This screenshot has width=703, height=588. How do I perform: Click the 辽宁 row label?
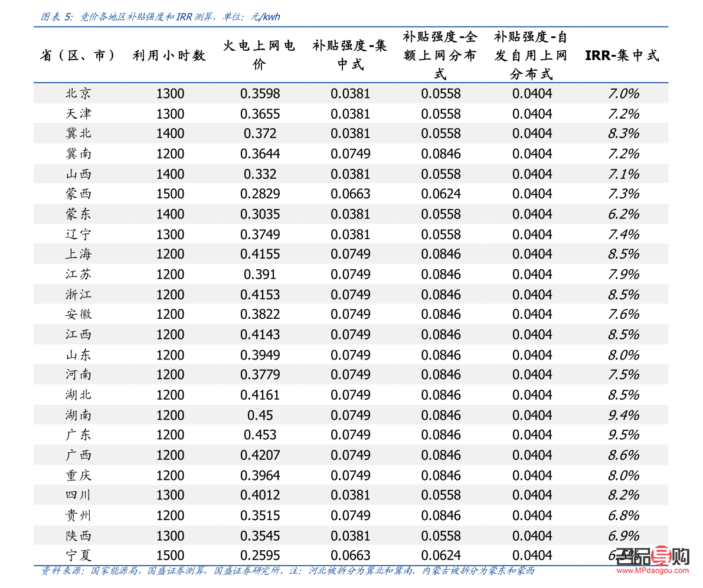tap(79, 234)
